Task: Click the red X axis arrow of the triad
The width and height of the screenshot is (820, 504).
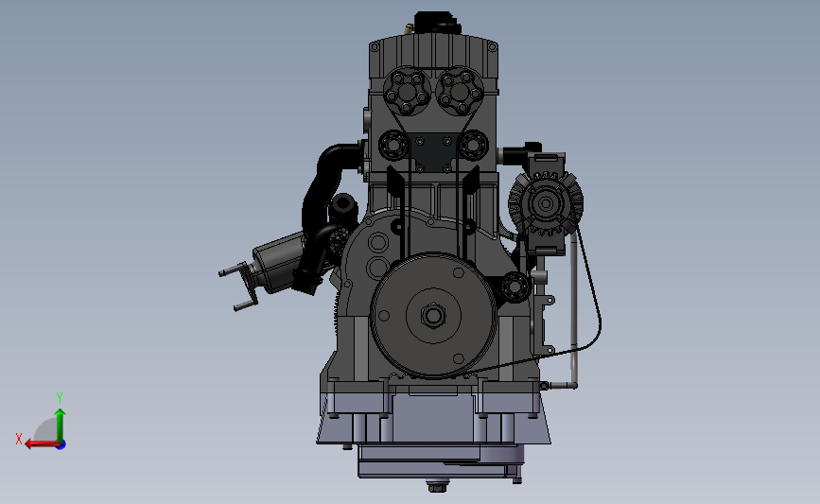Action: click(41, 444)
